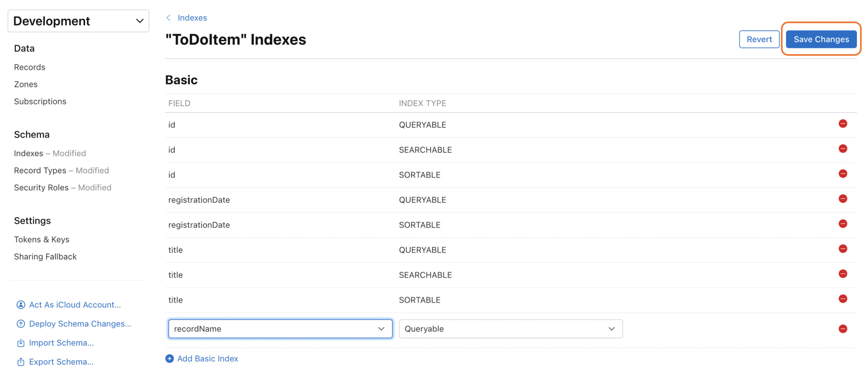
Task: Open Tokens & Keys settings
Action: [x=42, y=239]
